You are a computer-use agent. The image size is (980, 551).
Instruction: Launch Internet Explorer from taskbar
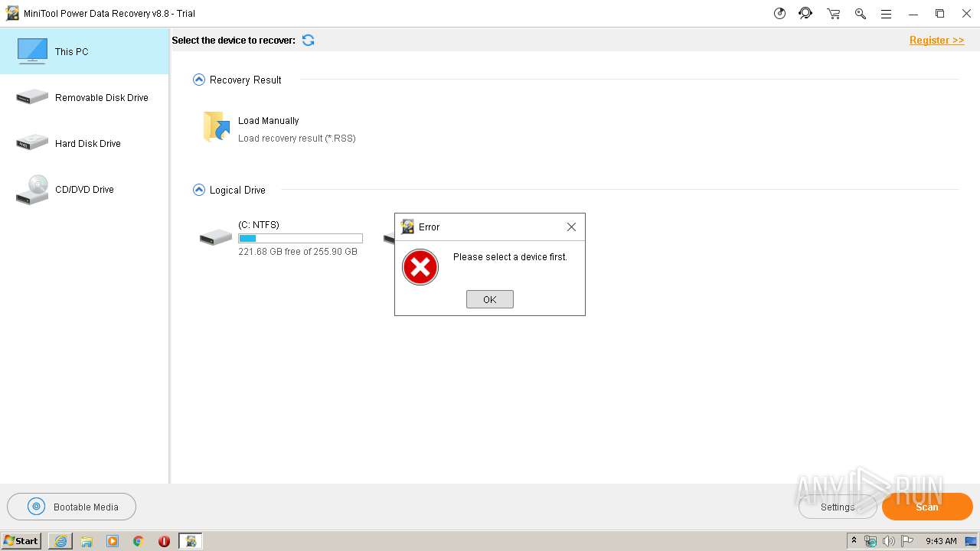(60, 541)
